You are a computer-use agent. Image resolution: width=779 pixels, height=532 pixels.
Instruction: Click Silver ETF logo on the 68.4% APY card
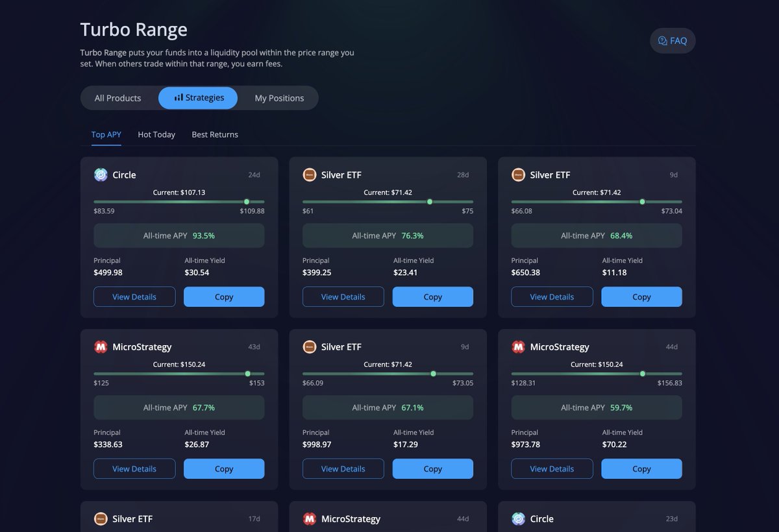pyautogui.click(x=518, y=175)
